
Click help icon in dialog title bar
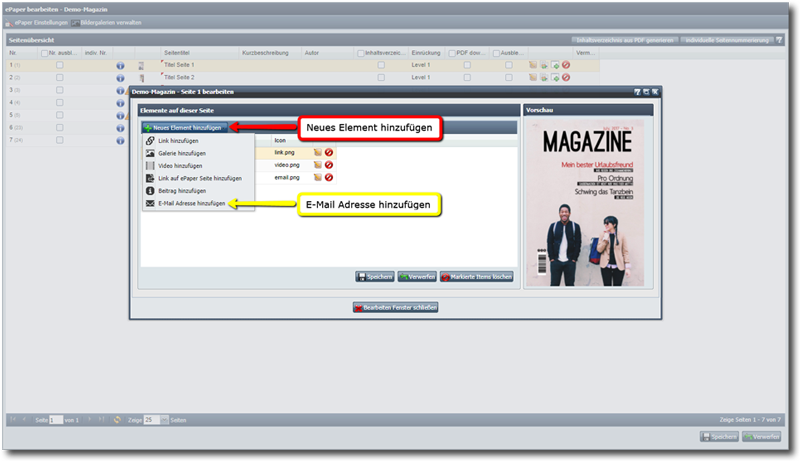[x=637, y=92]
